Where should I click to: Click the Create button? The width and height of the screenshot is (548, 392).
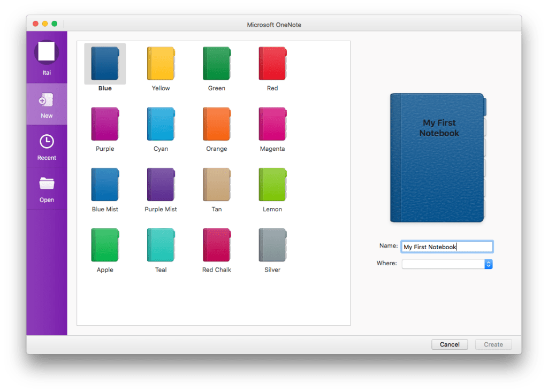493,344
